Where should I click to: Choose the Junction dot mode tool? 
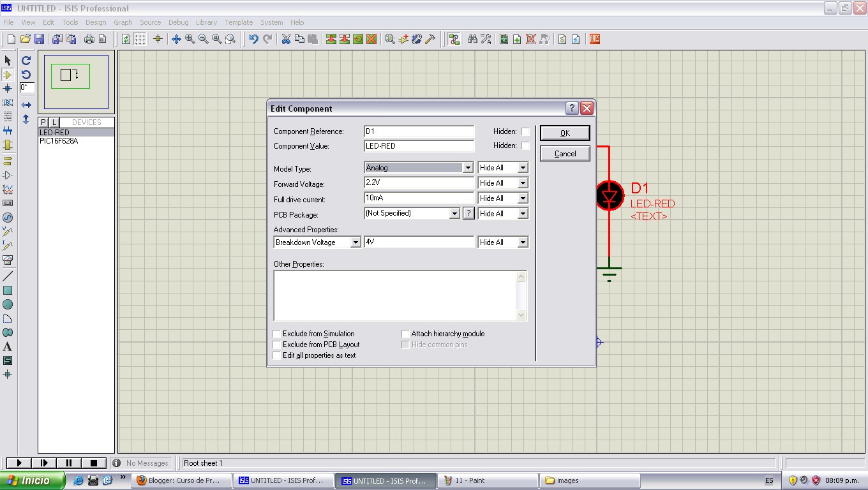tap(8, 89)
